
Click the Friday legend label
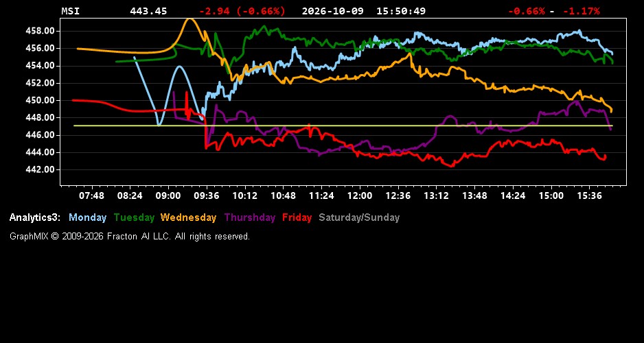click(x=297, y=218)
